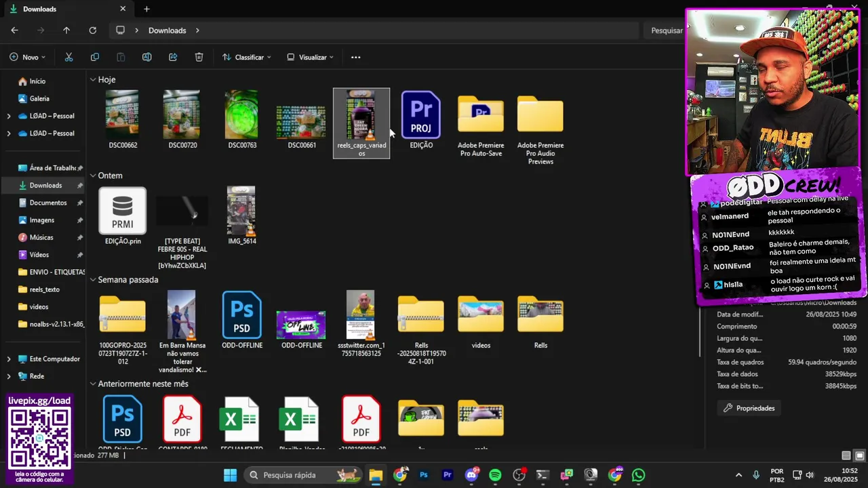Click the Windows Start button

(230, 475)
